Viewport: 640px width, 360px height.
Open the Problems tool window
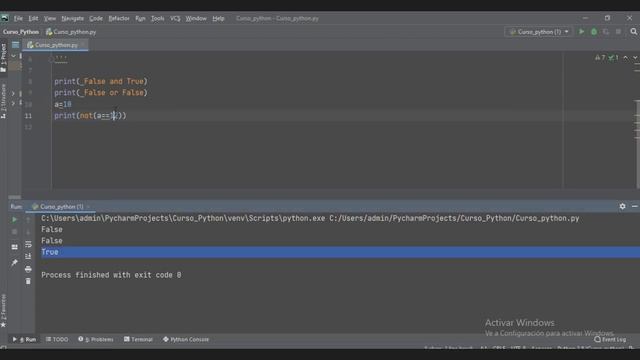96,339
